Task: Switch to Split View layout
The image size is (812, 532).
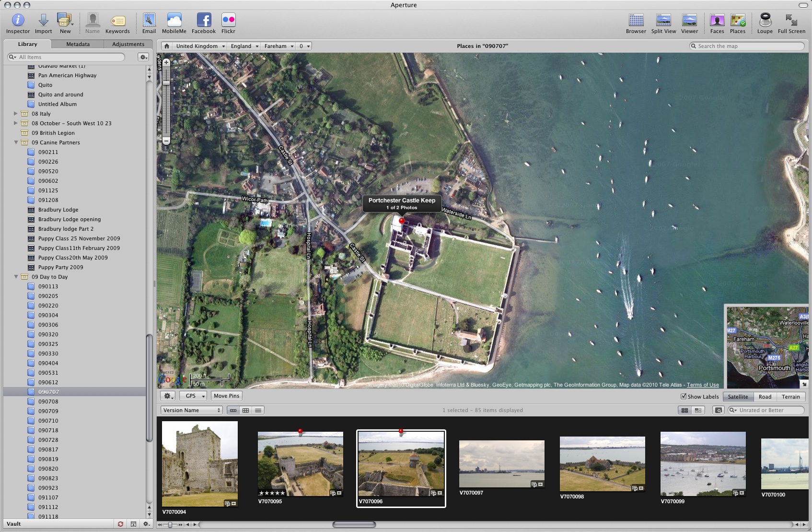Action: (x=663, y=21)
